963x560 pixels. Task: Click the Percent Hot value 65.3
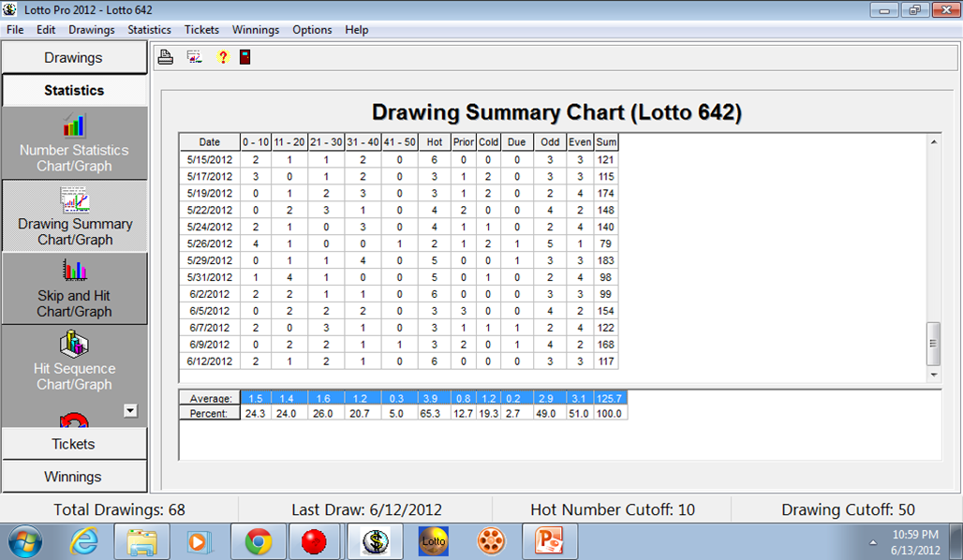tap(430, 413)
